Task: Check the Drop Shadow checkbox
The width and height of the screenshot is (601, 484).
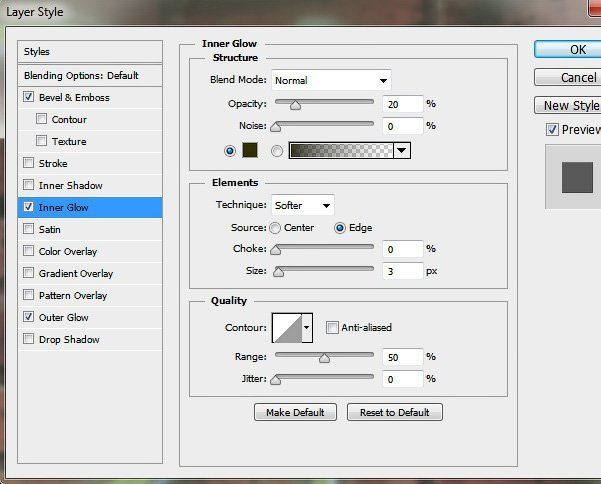Action: [x=28, y=339]
